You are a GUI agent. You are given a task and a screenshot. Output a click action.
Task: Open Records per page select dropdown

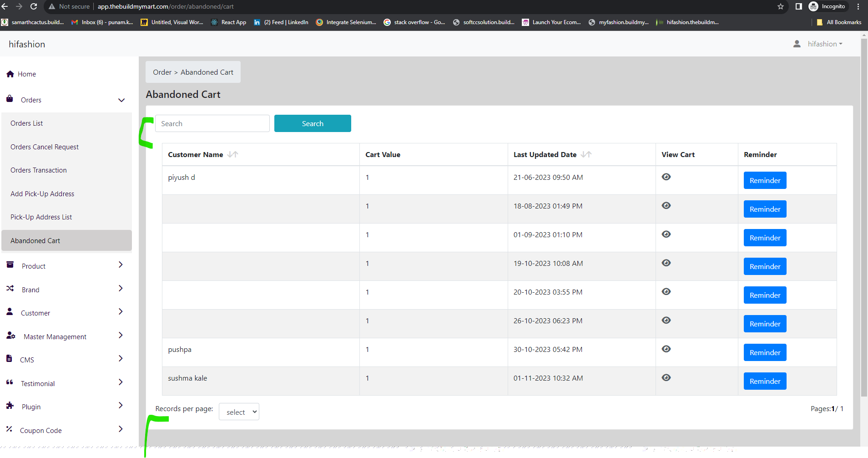coord(239,412)
